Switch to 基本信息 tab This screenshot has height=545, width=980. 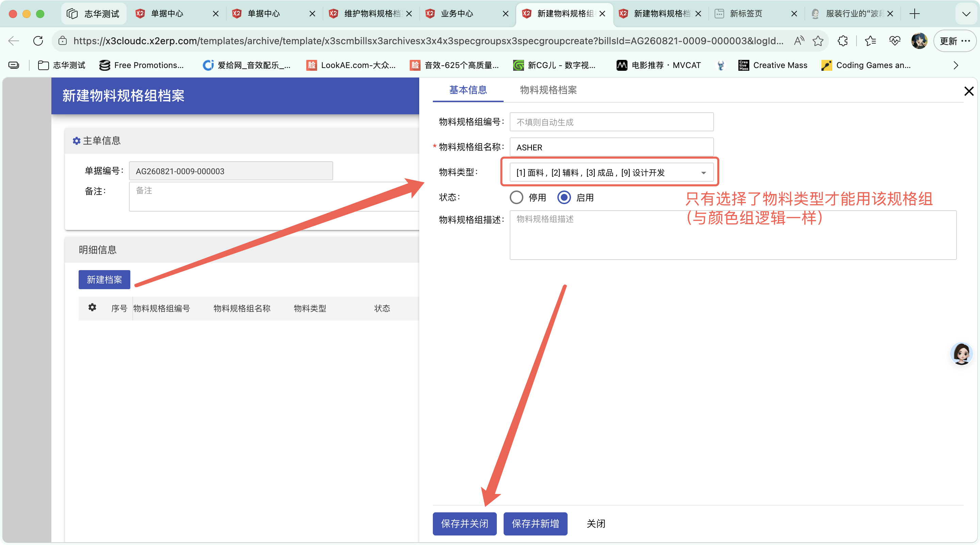point(468,90)
